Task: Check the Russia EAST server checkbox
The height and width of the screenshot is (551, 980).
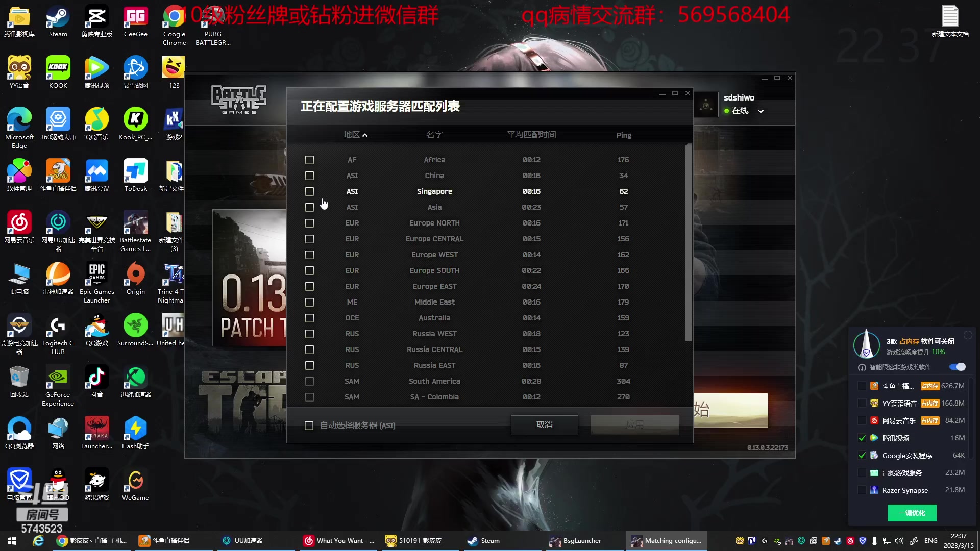Action: click(x=309, y=366)
